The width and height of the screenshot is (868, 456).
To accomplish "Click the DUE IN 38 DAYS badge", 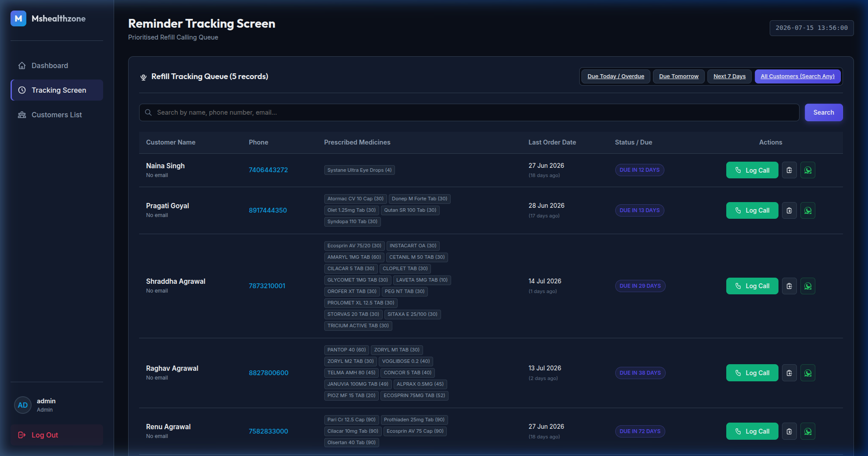I will [x=640, y=373].
